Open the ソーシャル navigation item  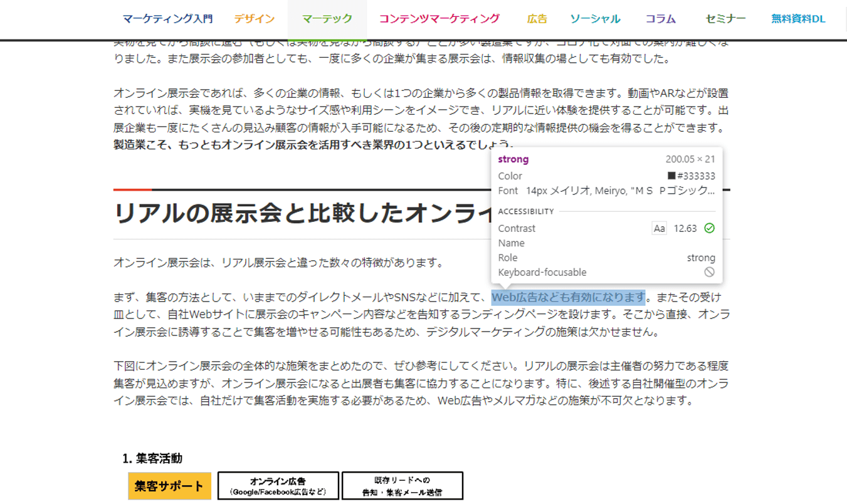click(595, 19)
